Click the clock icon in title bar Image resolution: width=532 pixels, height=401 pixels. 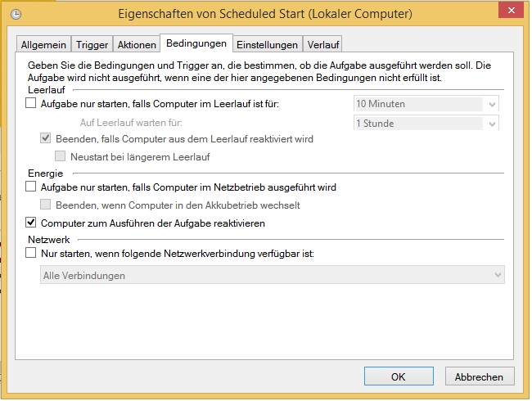(16, 14)
